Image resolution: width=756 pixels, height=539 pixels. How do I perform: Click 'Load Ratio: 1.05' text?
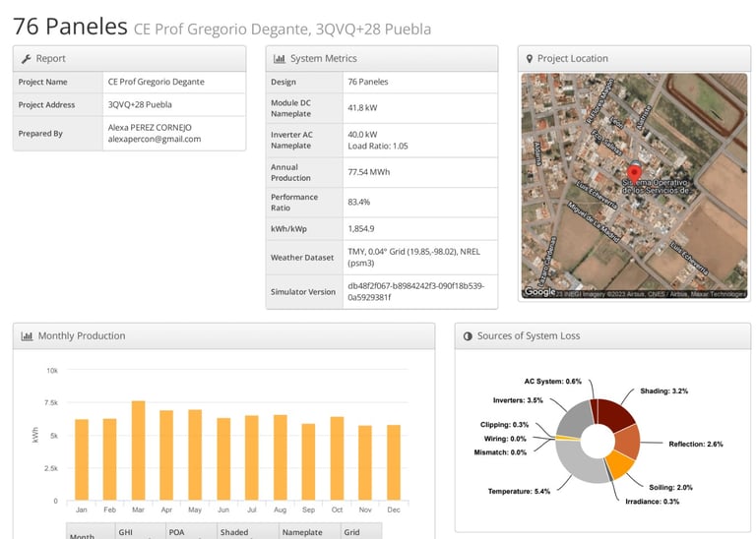[x=378, y=146]
